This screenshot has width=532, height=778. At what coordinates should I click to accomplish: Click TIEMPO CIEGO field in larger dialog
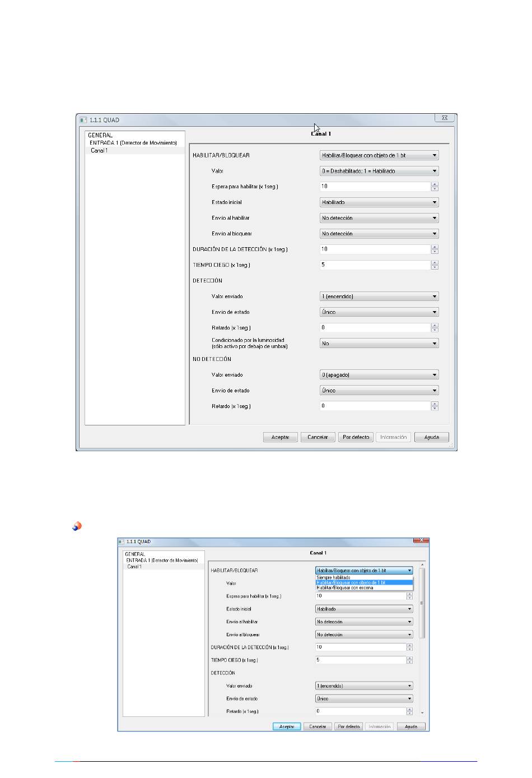point(375,265)
